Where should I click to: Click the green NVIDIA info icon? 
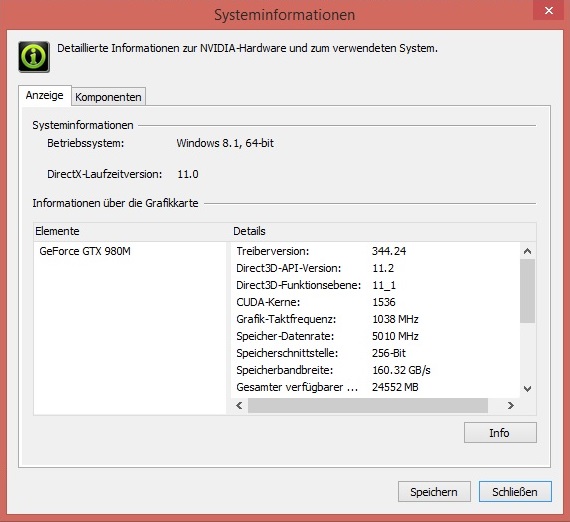tap(34, 57)
